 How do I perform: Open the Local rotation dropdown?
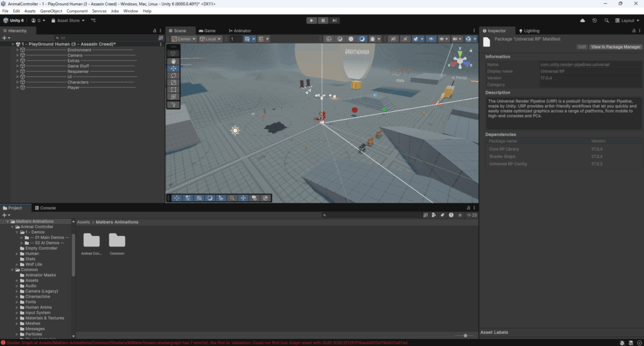[210, 39]
